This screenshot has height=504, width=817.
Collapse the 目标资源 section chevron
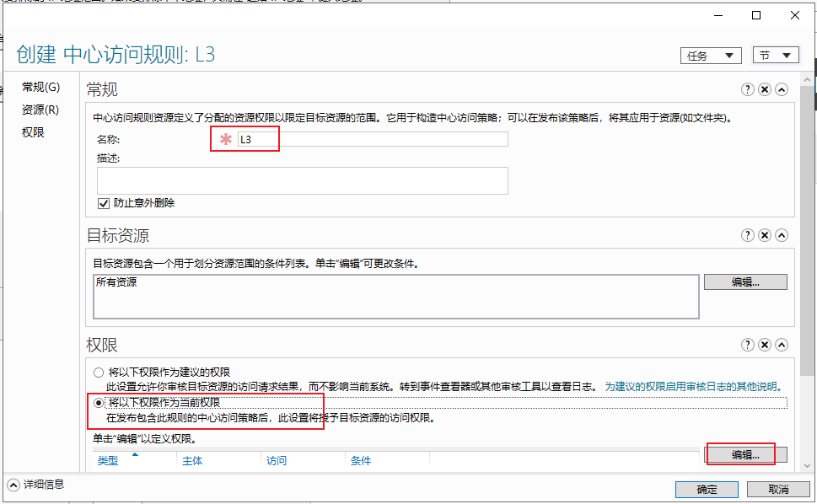(x=781, y=235)
